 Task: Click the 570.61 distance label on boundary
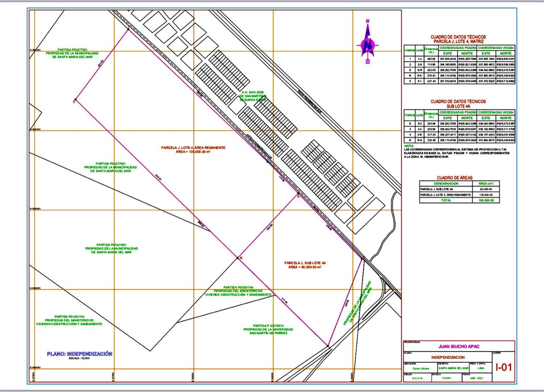158,177
